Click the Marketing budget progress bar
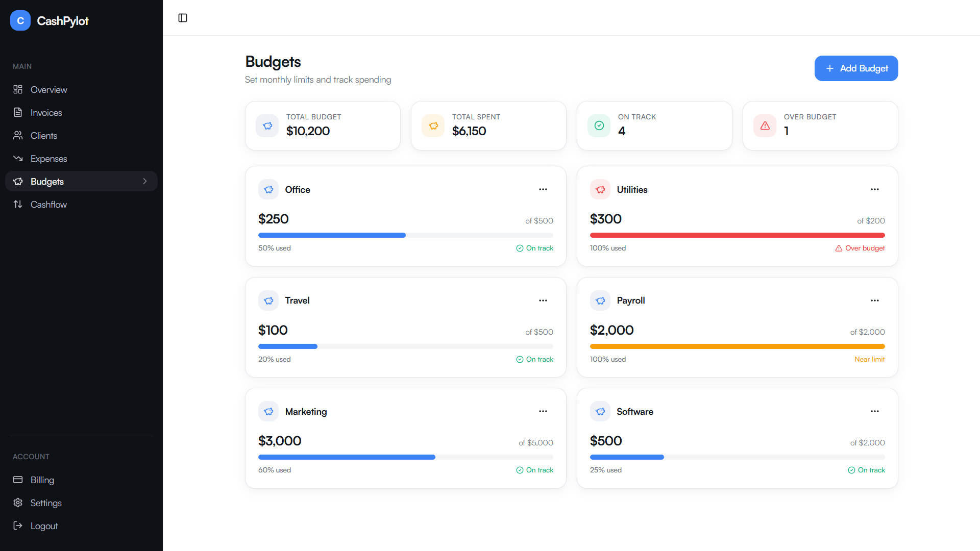This screenshot has width=980, height=551. (x=405, y=457)
